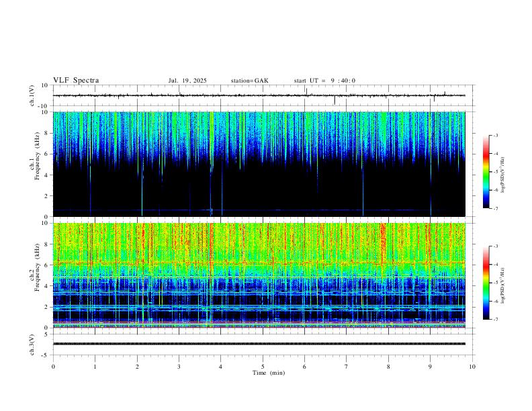Click the ch.2 spectrogram panel

(x=259, y=275)
